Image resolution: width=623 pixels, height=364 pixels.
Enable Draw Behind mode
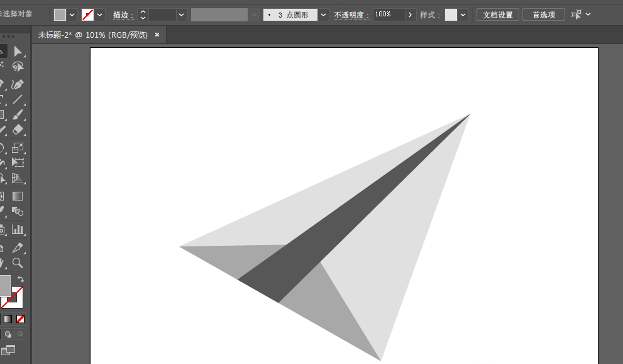pyautogui.click(x=8, y=334)
